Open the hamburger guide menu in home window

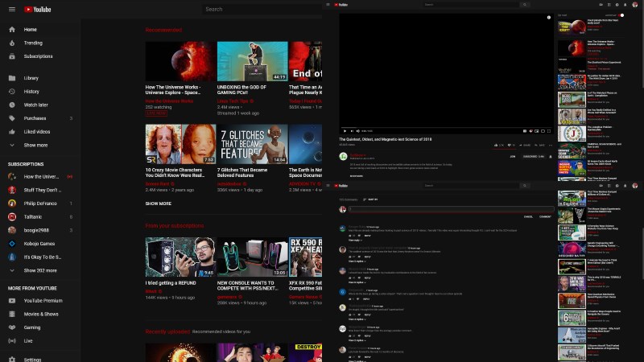click(12, 9)
